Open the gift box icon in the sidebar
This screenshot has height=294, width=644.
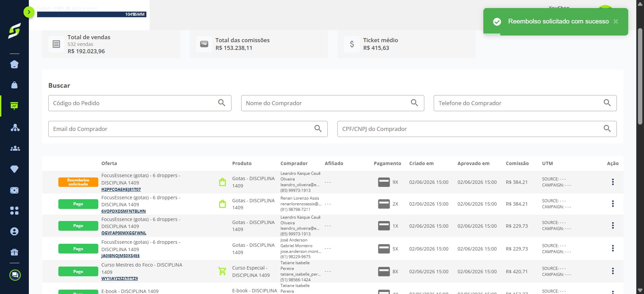[x=14, y=252]
